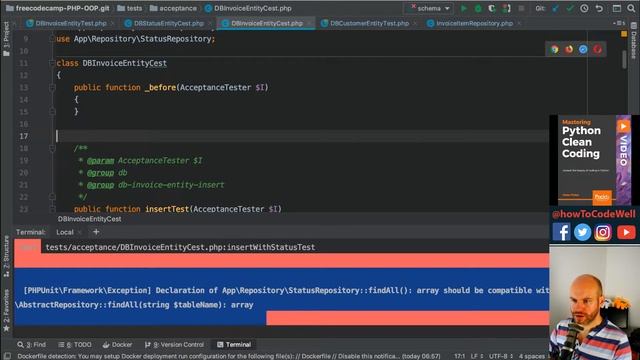Select the active DBInvoiceEntityCest.php tab
The width and height of the screenshot is (640, 360).
pyautogui.click(x=267, y=23)
